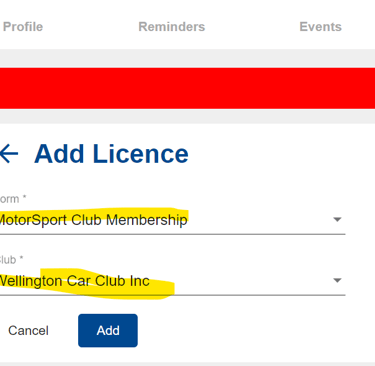Click the underline beneath the Form field
The height and width of the screenshot is (366, 375).
click(172, 234)
